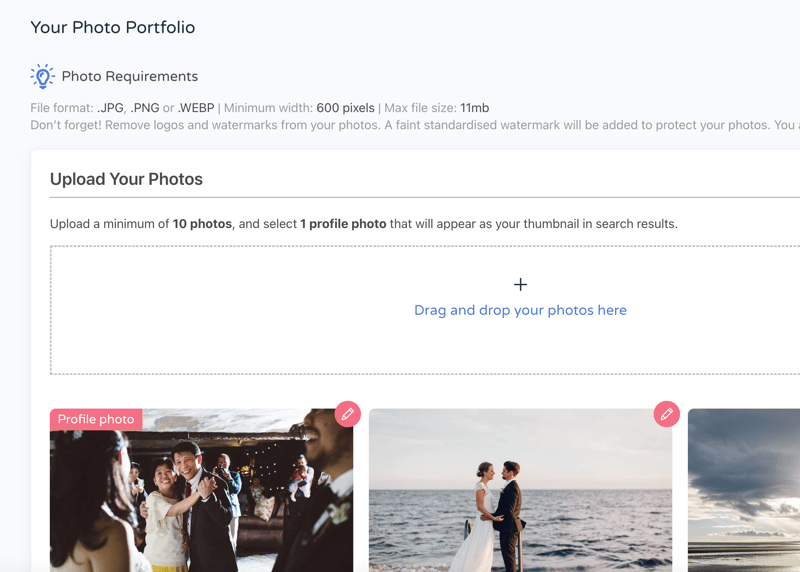Edit the Profile photo with pencil icon
Viewport: 800px width, 572px height.
coord(348,414)
